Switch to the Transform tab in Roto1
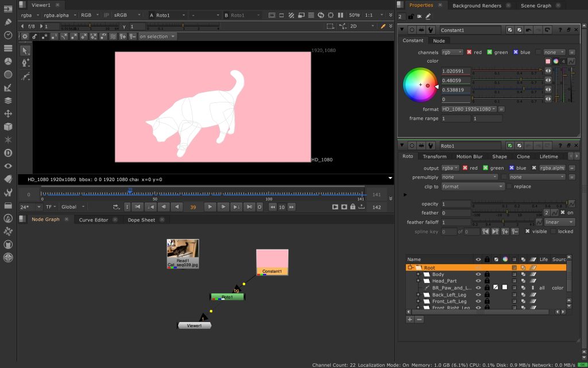Screen dimensions: 588x368 435,156
